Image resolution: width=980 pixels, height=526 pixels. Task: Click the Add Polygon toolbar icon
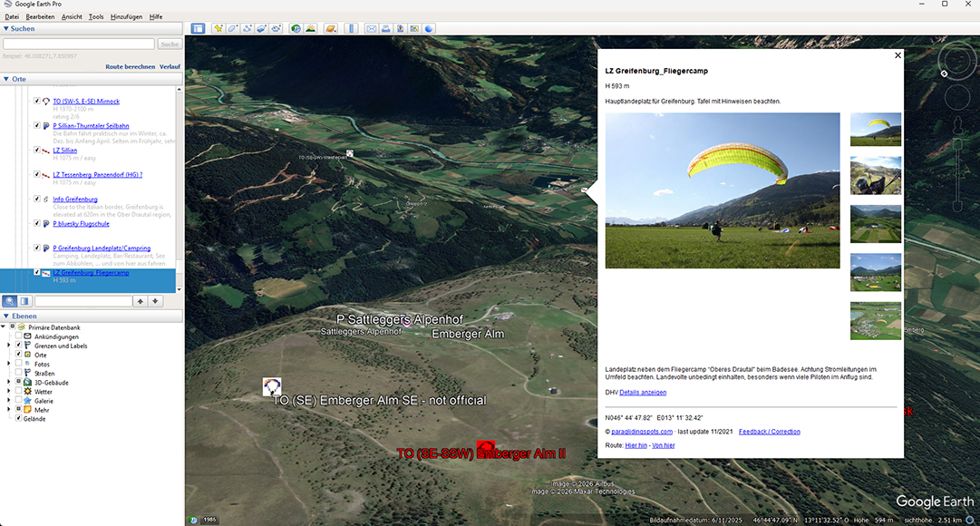[x=233, y=28]
